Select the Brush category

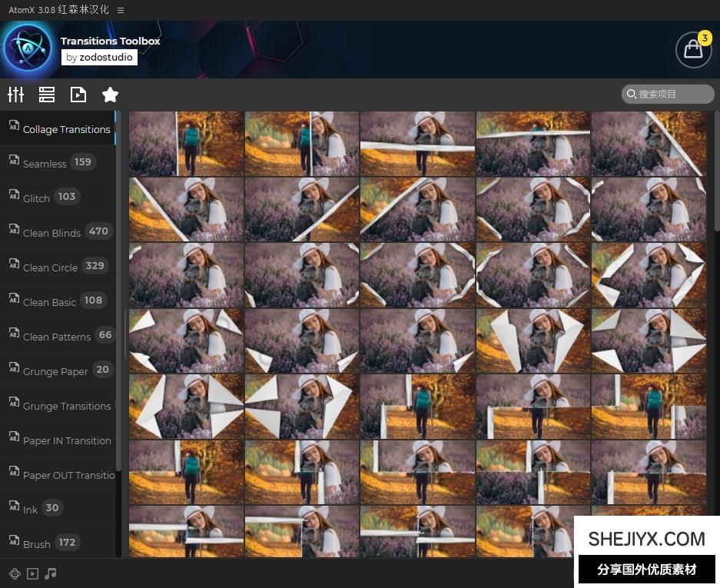[x=37, y=543]
